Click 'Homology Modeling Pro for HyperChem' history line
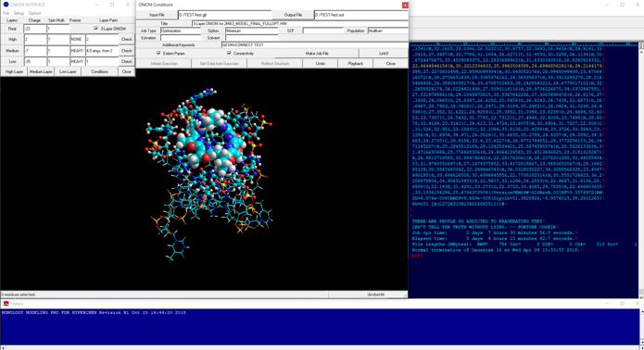 click(x=94, y=313)
